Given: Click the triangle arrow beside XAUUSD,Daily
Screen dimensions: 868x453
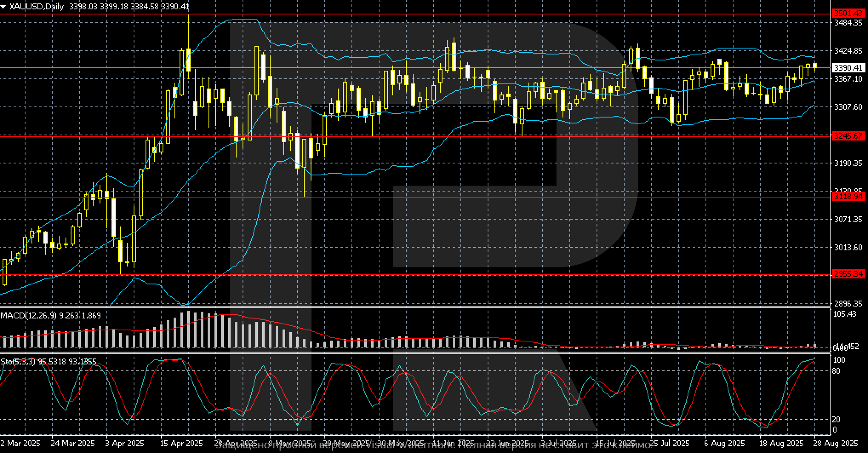Looking at the screenshot, I should (x=4, y=7).
